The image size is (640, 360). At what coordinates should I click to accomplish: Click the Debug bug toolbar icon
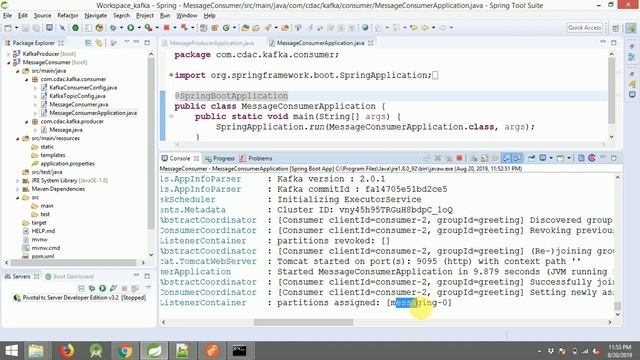pyautogui.click(x=113, y=28)
